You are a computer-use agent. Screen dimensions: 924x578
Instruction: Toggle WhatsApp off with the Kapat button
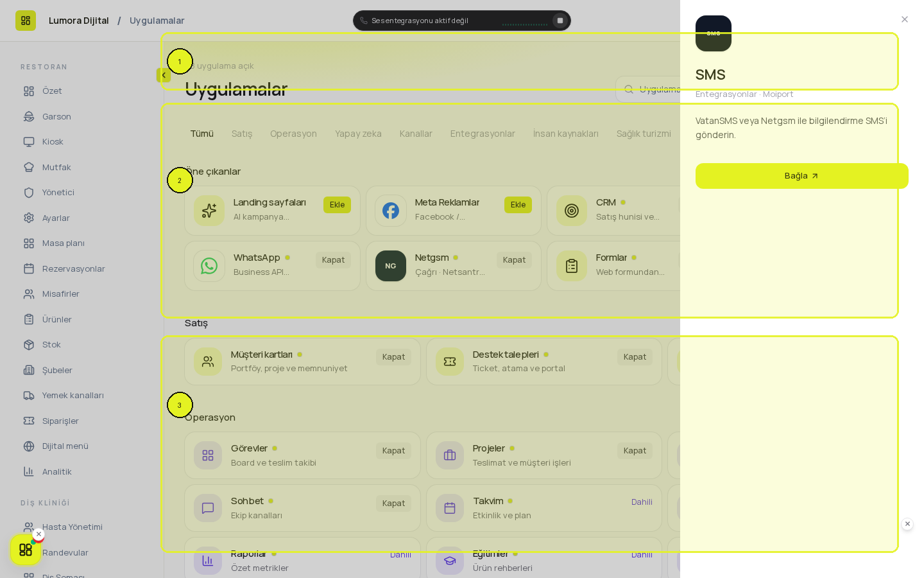[x=333, y=260]
